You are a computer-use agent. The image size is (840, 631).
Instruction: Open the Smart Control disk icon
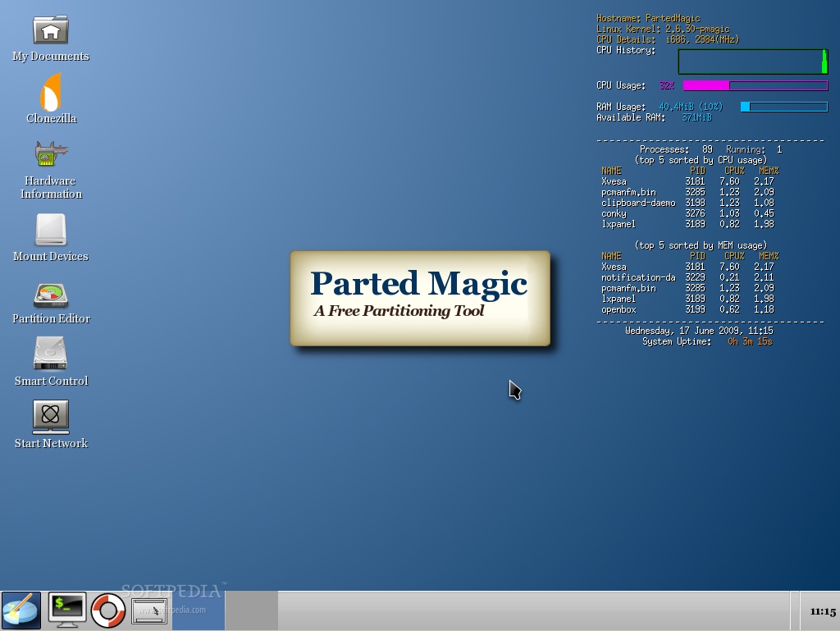50,354
